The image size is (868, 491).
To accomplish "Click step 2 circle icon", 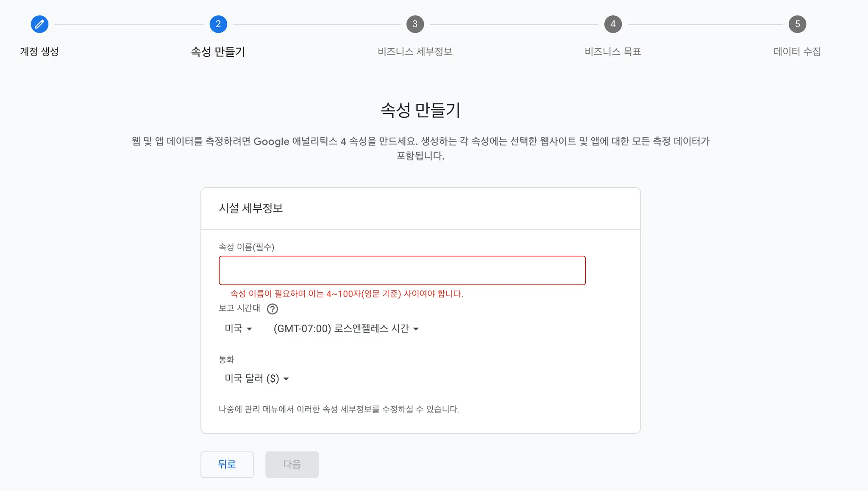I will [x=218, y=24].
